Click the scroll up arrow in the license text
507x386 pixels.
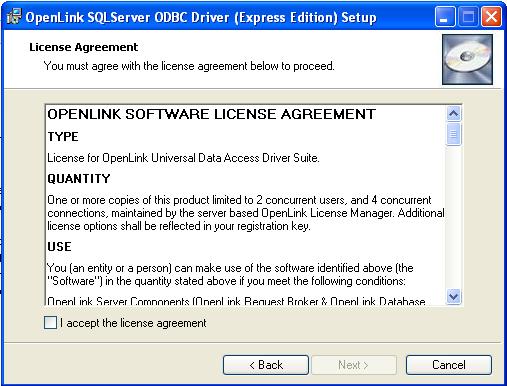453,114
